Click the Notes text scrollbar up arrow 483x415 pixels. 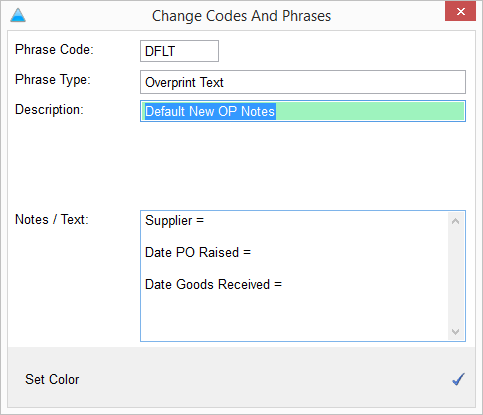(x=456, y=221)
